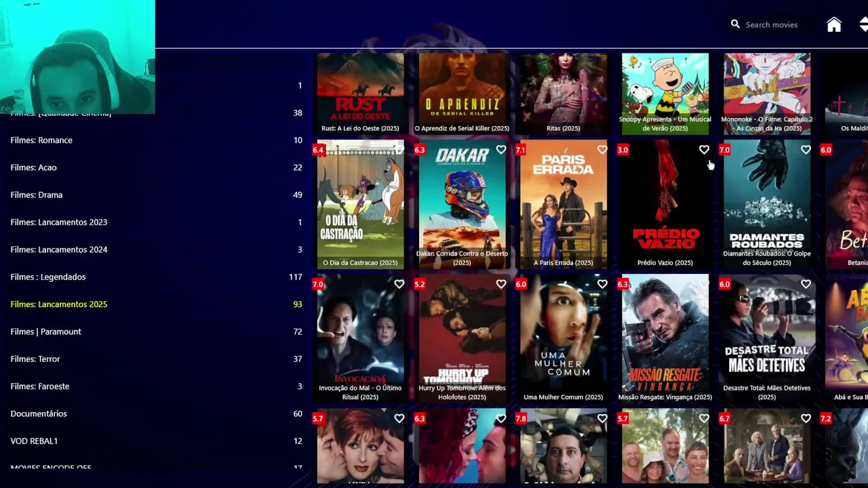
Task: Open O Aprendiz de Serial Killer poster
Action: (x=462, y=94)
